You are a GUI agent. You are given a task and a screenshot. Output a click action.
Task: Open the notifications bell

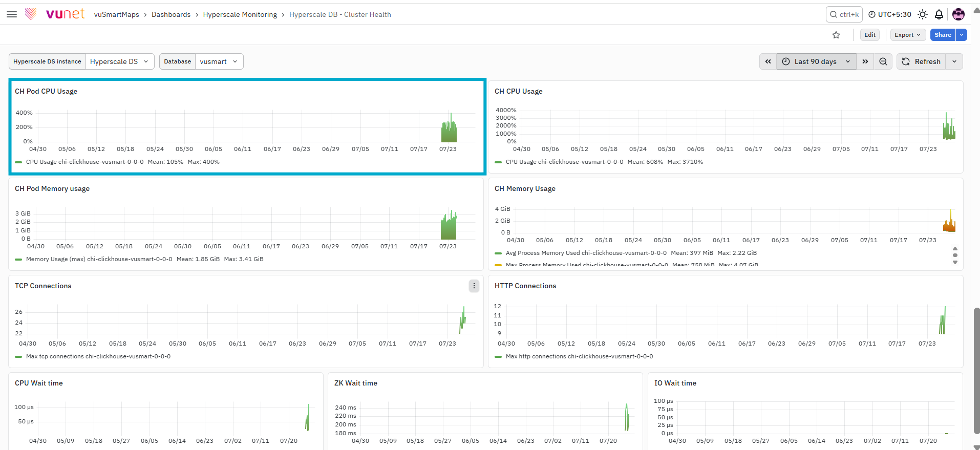(x=939, y=14)
